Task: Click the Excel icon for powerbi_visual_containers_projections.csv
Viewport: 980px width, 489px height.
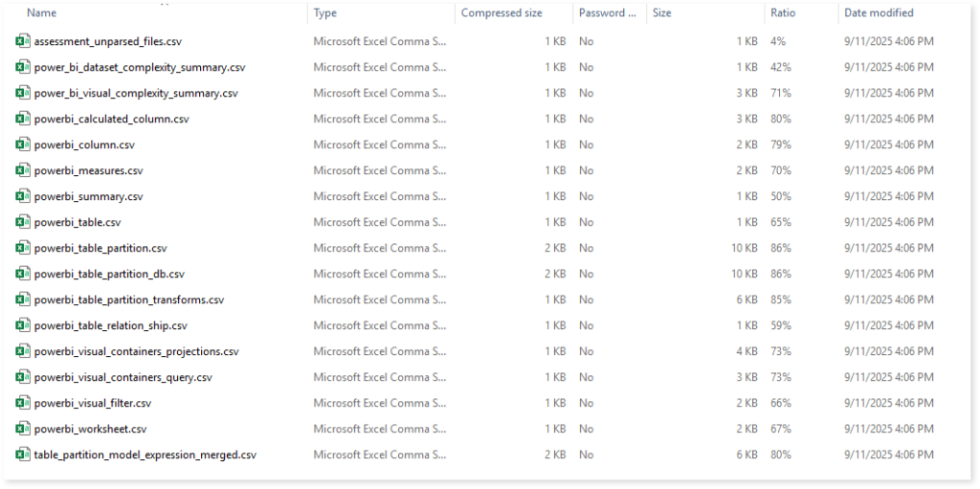Action: coord(23,351)
